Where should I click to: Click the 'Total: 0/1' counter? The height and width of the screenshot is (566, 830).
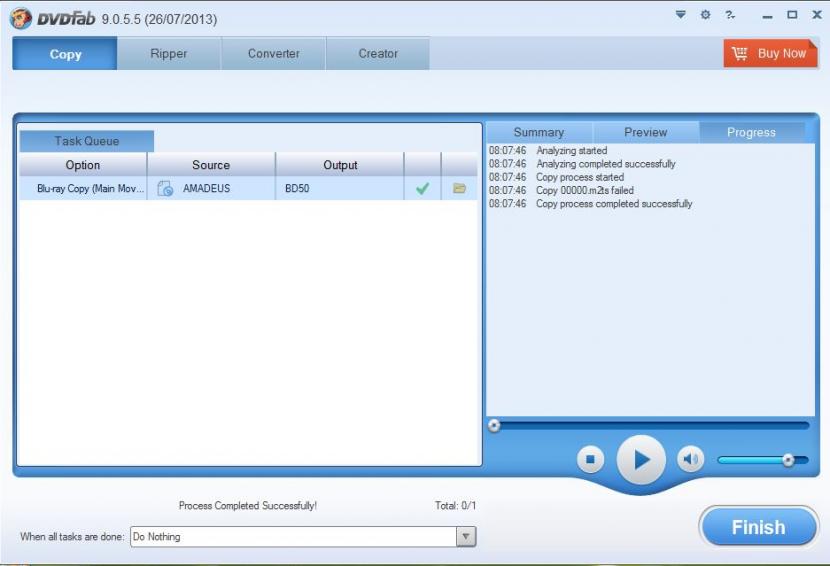coord(455,506)
